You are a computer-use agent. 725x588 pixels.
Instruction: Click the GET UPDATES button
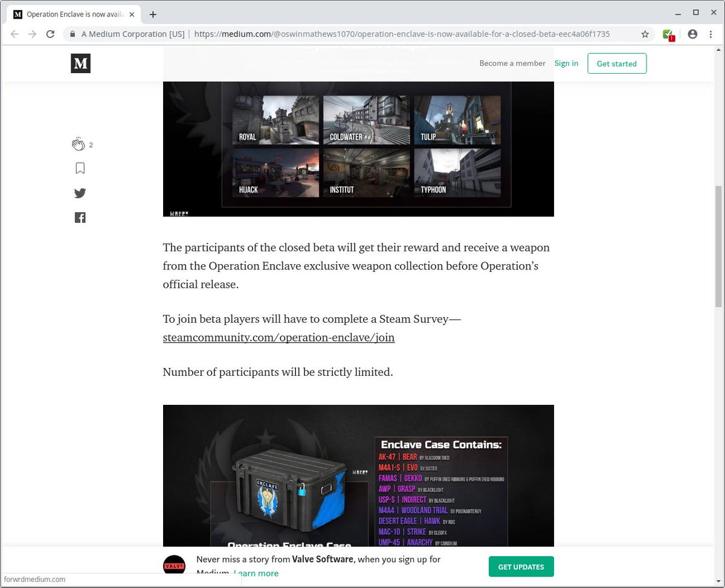coord(521,566)
